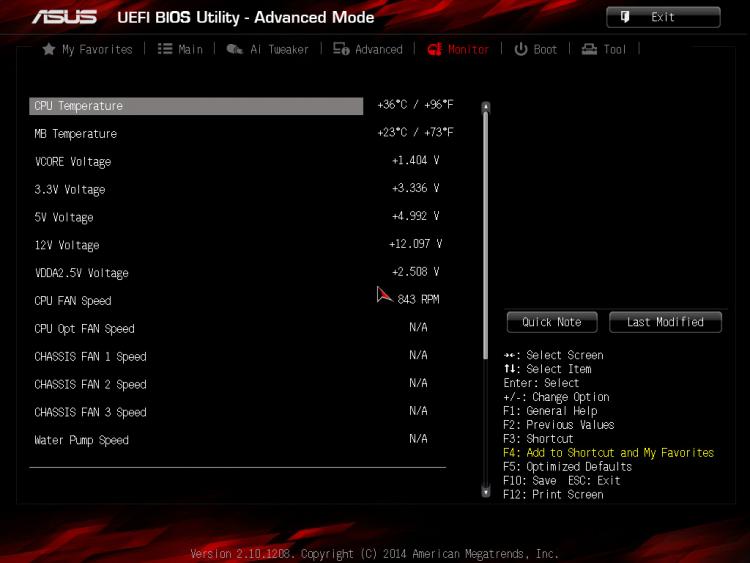Open the Ai Tweaker tab

point(279,49)
